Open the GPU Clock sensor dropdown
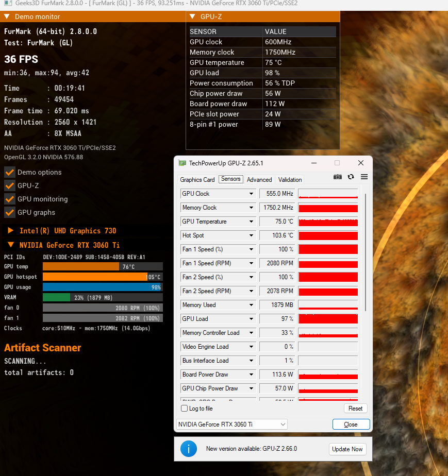Viewport: 448px width, 476px height. click(251, 194)
